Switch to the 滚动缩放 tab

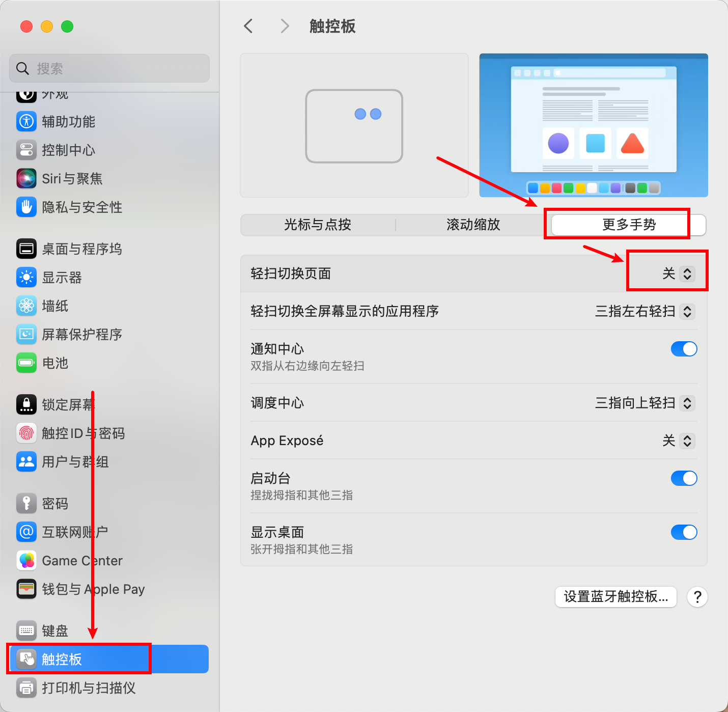[473, 225]
